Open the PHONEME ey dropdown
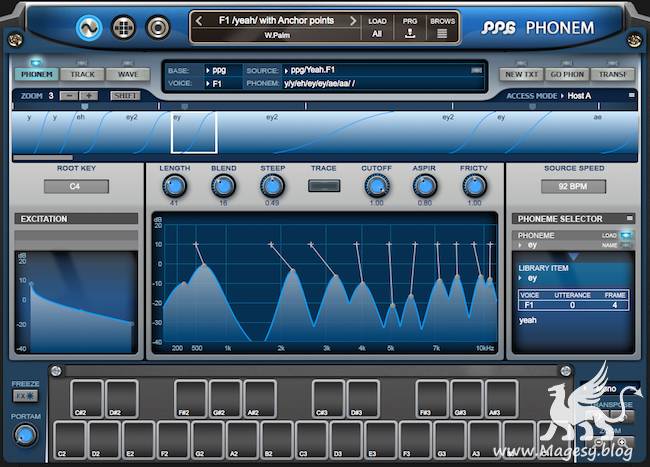Image resolution: width=650 pixels, height=467 pixels. click(527, 245)
